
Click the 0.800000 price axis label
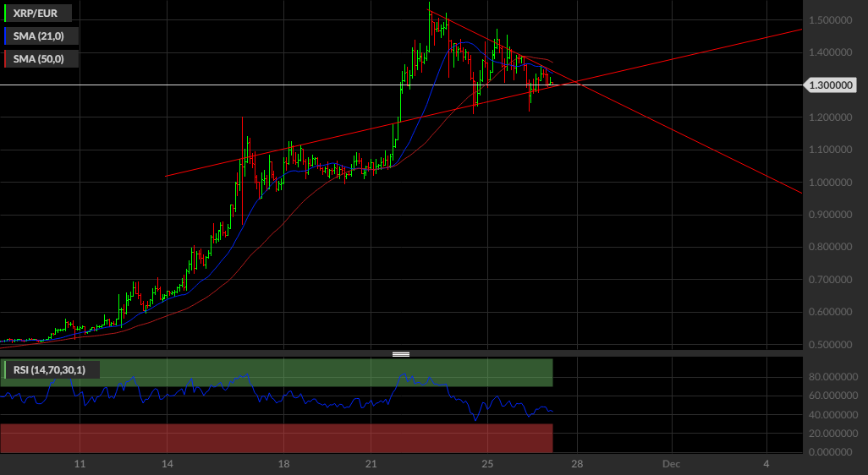click(x=831, y=247)
